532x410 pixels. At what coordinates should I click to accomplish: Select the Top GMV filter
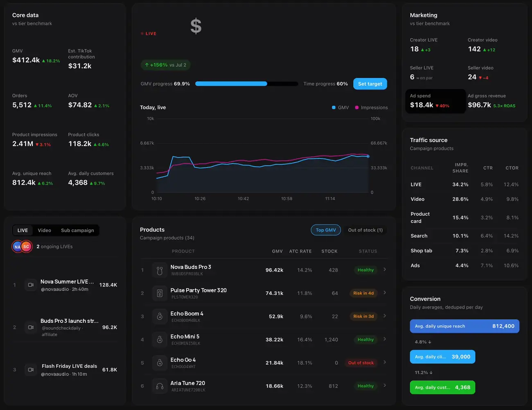pyautogui.click(x=326, y=230)
